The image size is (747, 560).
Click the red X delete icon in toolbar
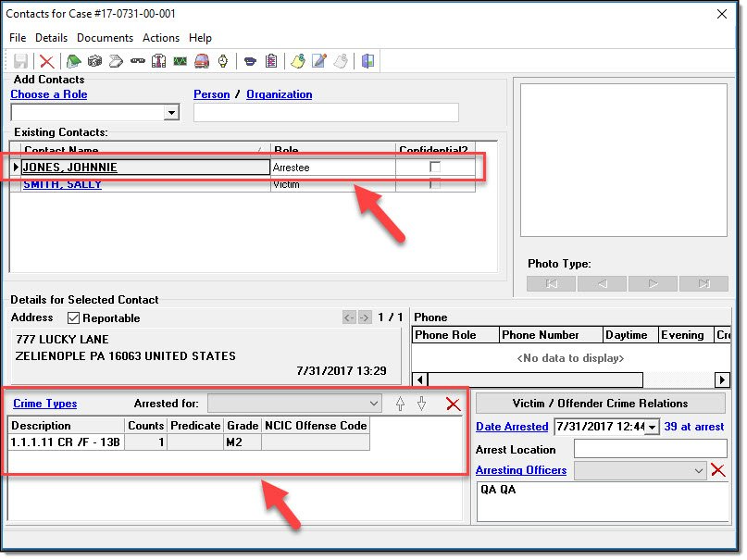coord(46,62)
